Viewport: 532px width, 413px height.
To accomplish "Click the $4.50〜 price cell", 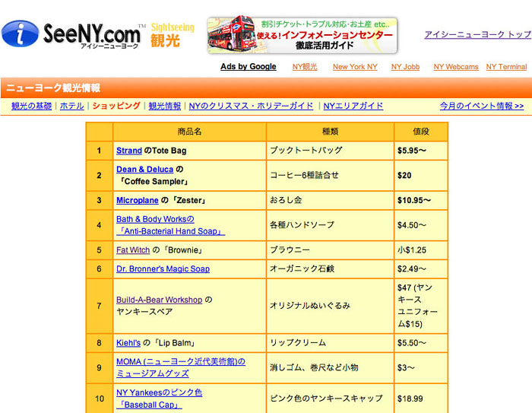I will coord(421,225).
